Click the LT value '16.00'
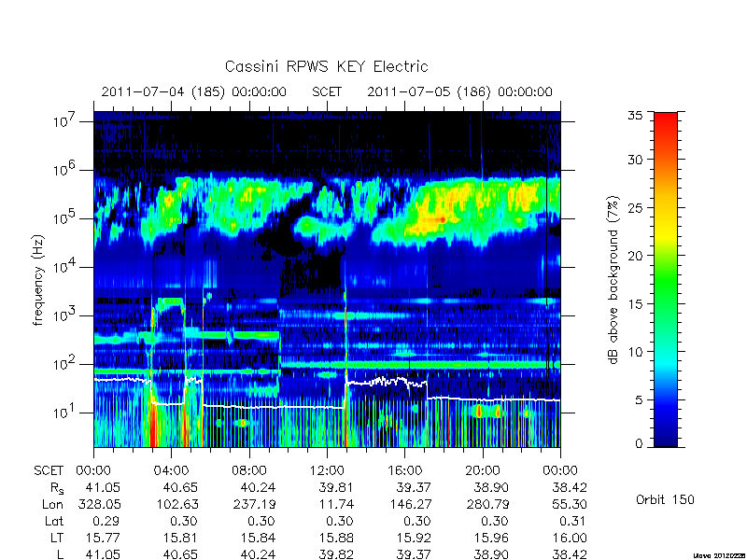 [x=570, y=539]
